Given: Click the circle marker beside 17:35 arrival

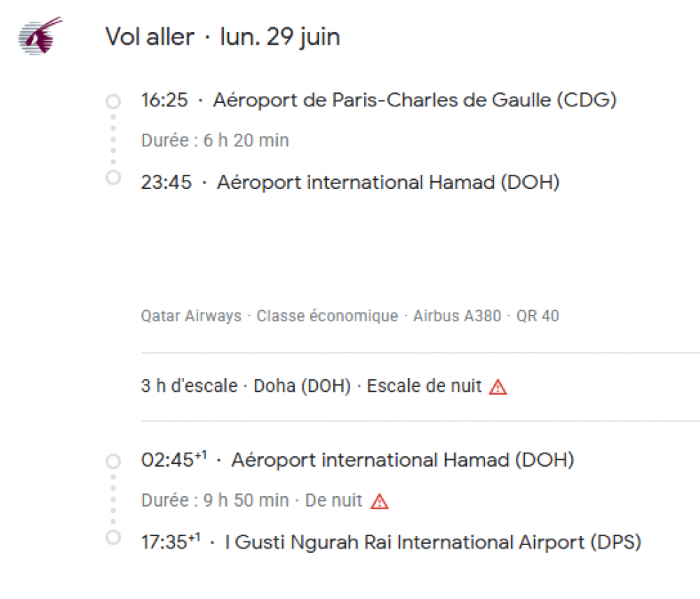Looking at the screenshot, I should tap(113, 538).
